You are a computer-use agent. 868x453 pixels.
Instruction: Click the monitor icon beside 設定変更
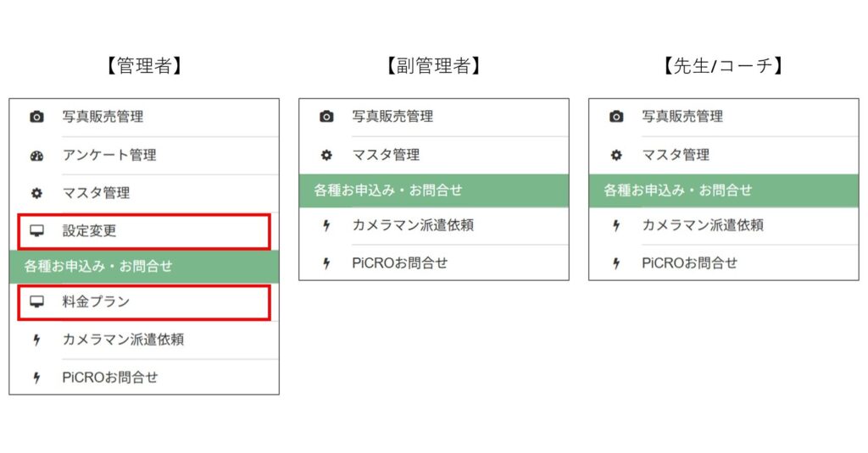[36, 230]
